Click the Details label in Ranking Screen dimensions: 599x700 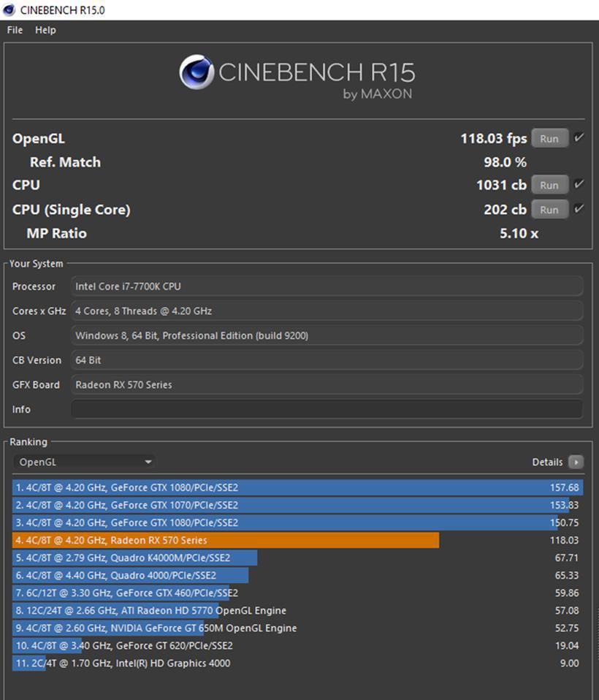[547, 462]
